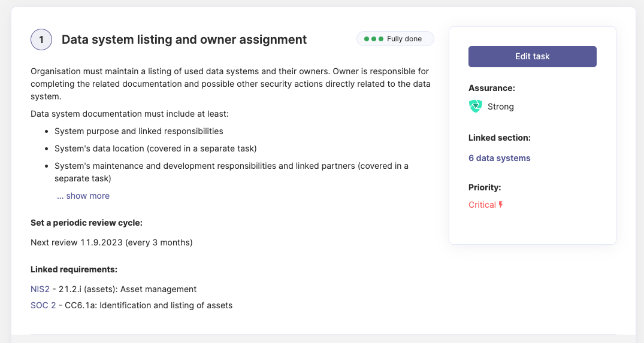
Task: Click the Strong assurance label
Action: 500,107
